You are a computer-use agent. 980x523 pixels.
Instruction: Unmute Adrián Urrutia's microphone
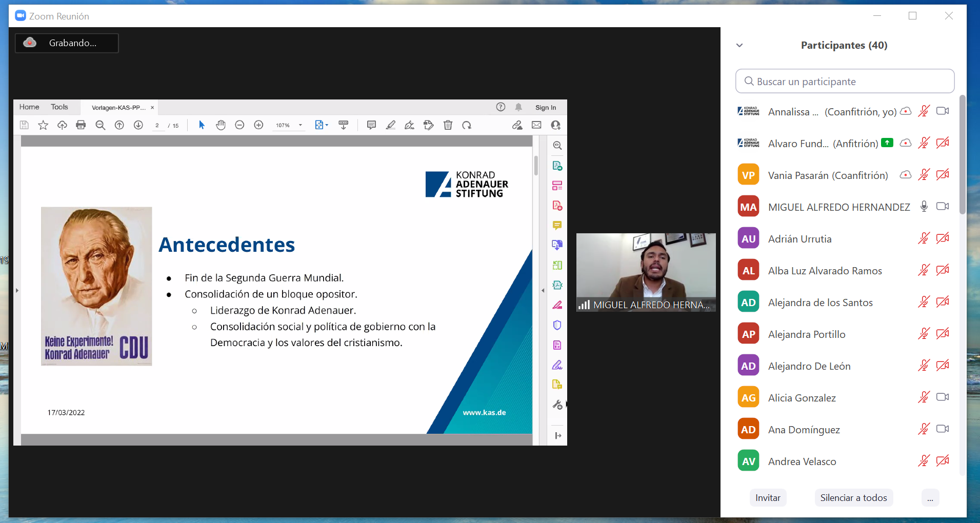924,238
